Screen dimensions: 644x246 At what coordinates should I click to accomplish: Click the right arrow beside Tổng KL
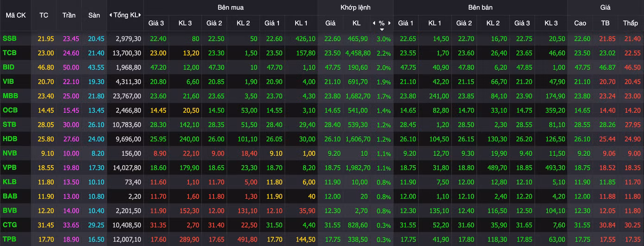[140, 15]
